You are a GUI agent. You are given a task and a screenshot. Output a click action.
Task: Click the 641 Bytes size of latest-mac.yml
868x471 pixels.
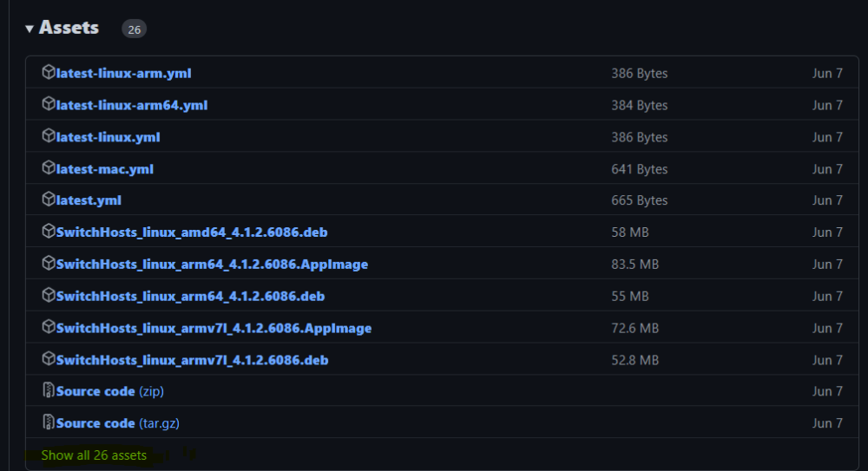pos(640,169)
